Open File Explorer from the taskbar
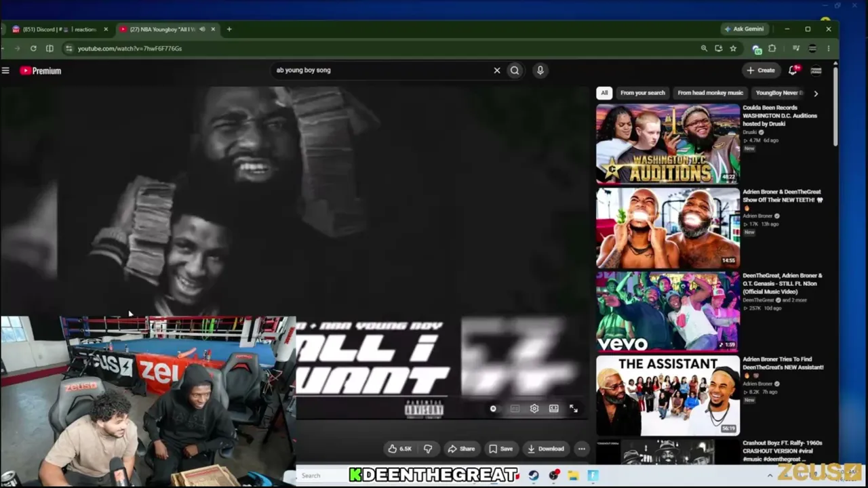 click(573, 476)
